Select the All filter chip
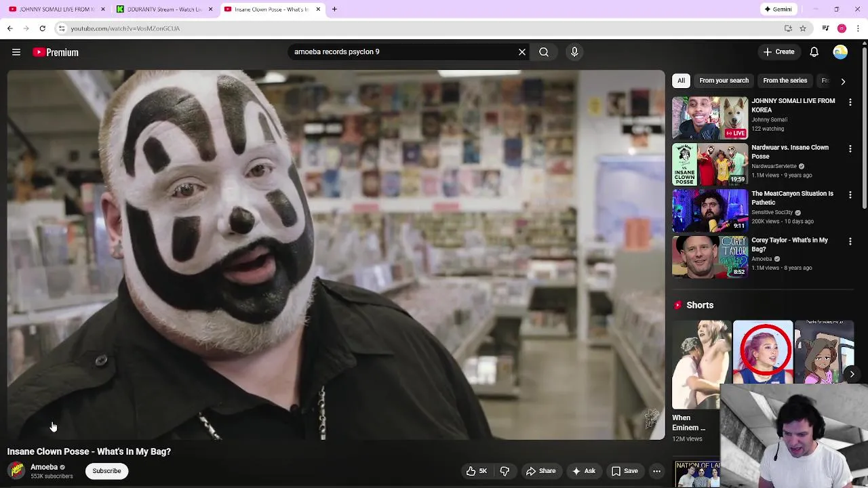Screen dimensions: 868x488 (681, 80)
